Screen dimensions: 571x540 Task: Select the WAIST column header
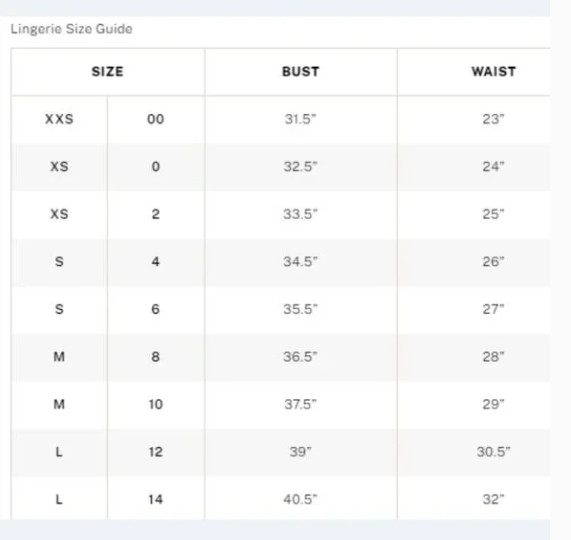pos(493,72)
